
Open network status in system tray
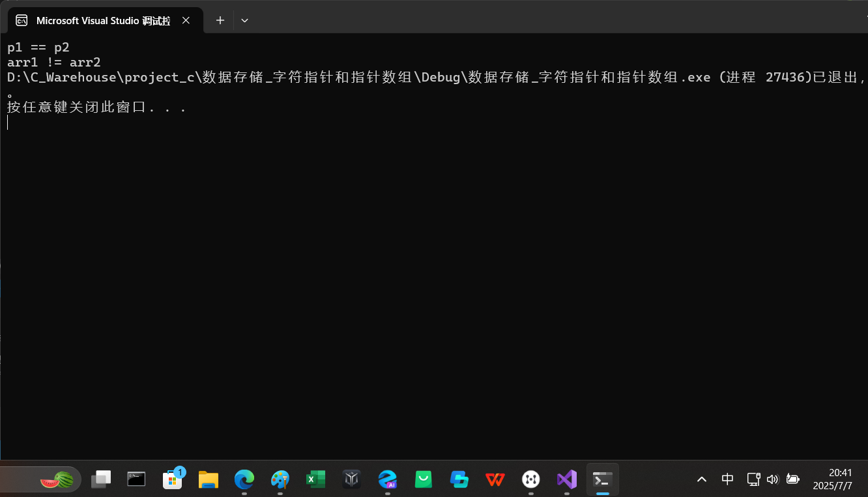[x=754, y=479]
